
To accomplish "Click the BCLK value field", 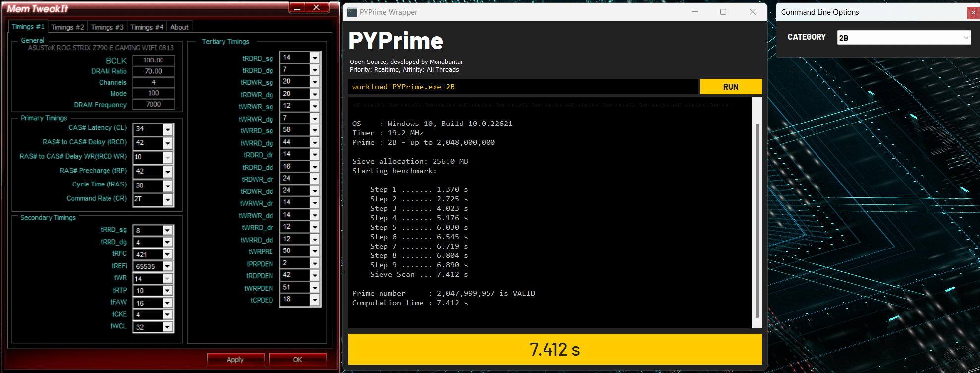I will (154, 61).
